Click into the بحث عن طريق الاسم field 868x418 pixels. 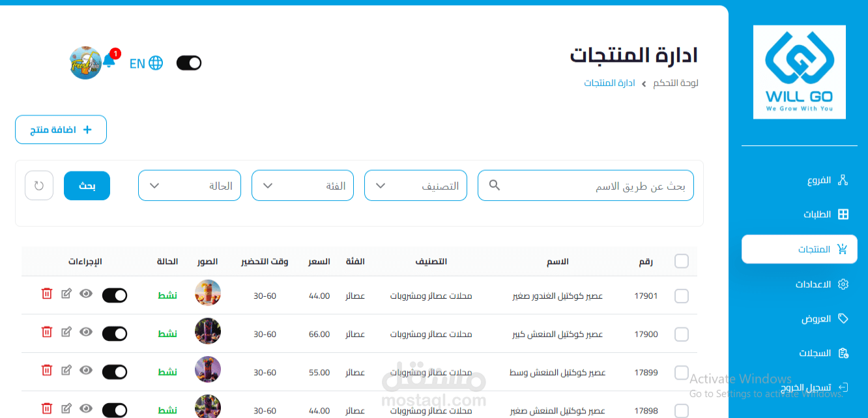(x=586, y=186)
